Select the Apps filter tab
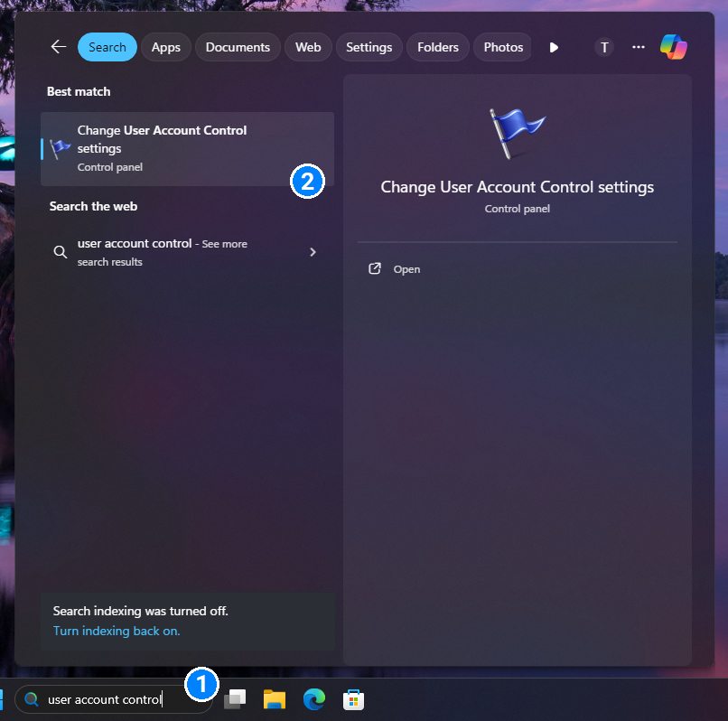The image size is (728, 721). (165, 47)
